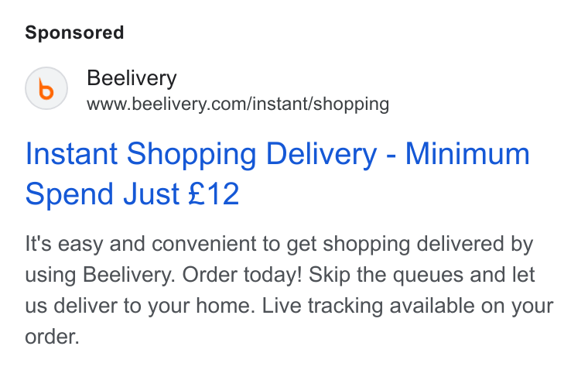Click the Sponsored label
The image size is (588, 370).
click(74, 33)
